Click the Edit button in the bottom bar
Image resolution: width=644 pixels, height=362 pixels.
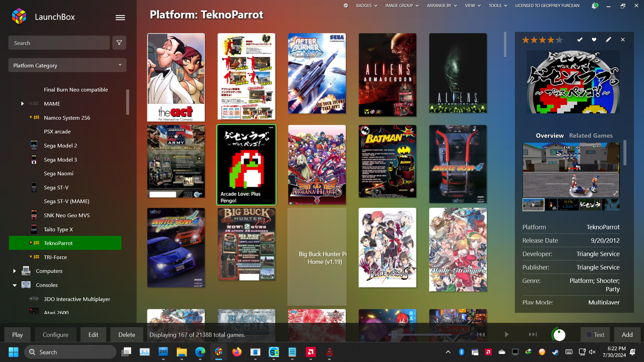coord(93,335)
